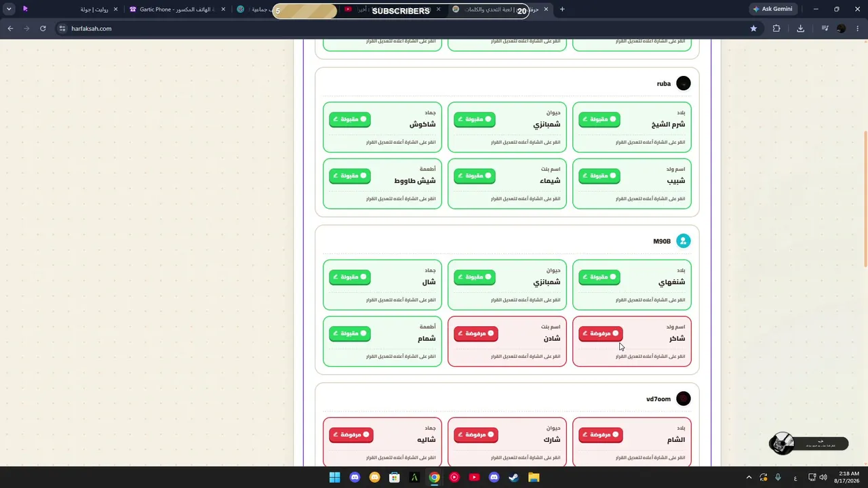Toggle M90B's شنغهاي accepted badge

[599, 277]
